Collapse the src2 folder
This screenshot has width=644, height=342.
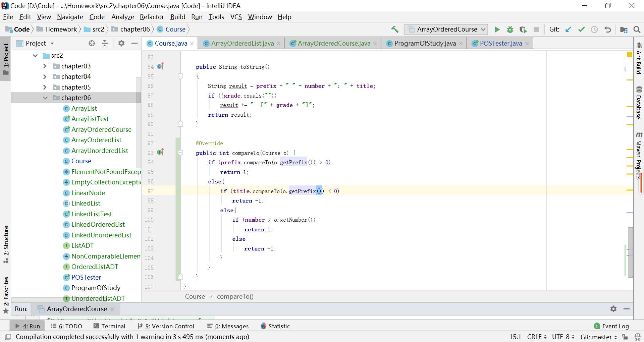pyautogui.click(x=35, y=56)
